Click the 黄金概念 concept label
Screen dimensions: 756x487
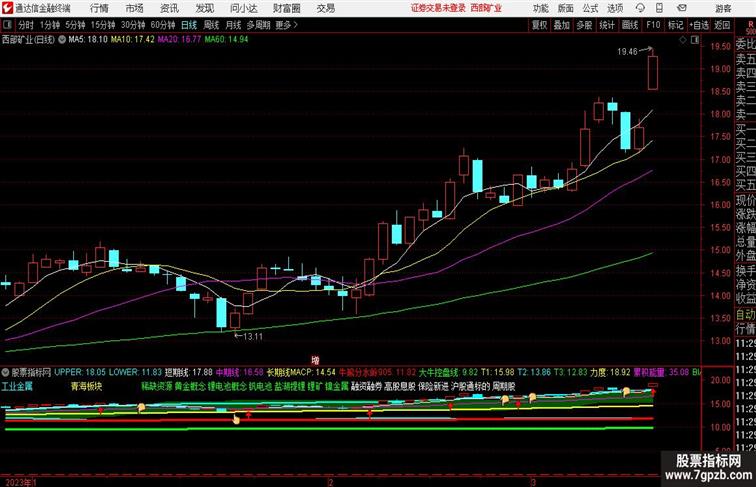(x=190, y=386)
